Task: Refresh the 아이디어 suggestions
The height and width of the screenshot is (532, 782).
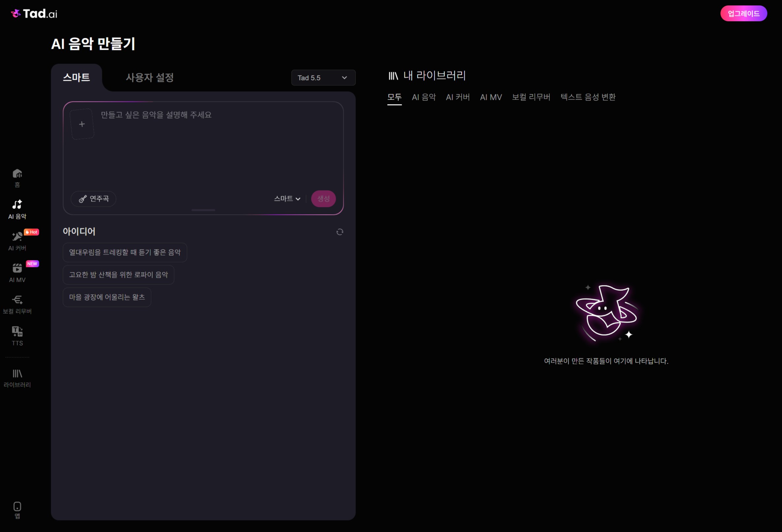Action: click(x=340, y=232)
